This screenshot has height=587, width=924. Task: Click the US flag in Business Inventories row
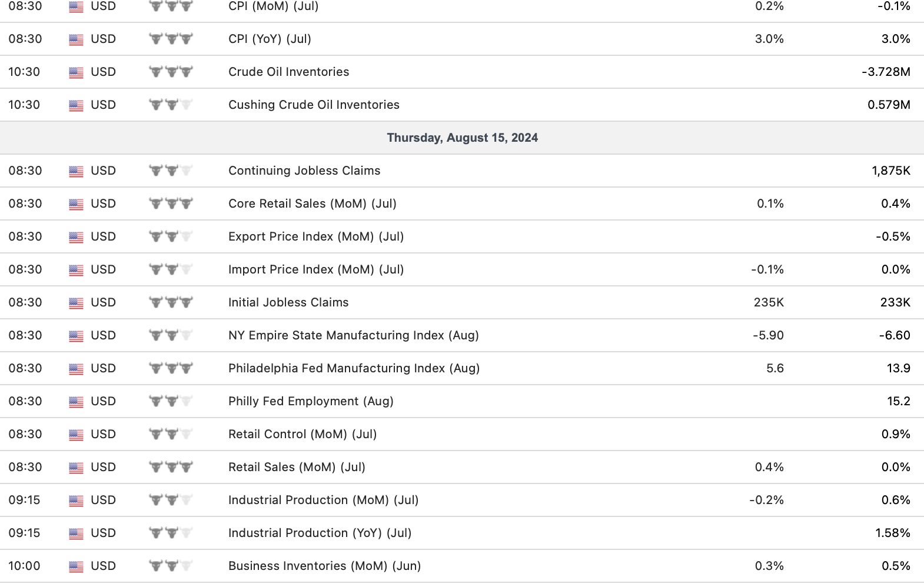[76, 566]
